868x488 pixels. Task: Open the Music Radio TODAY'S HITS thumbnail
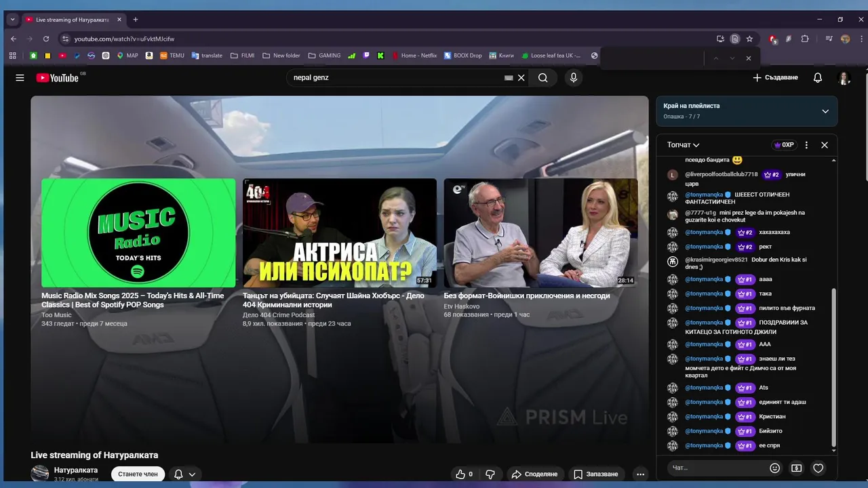[x=138, y=233]
